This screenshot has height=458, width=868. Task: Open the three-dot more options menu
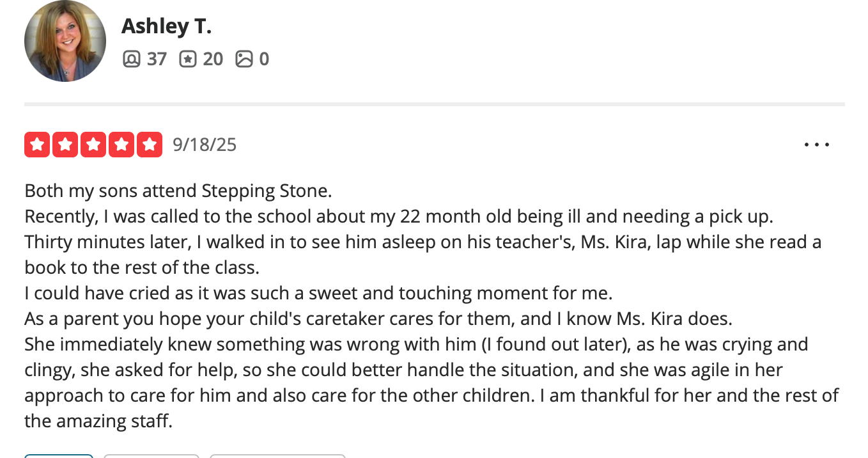(816, 145)
